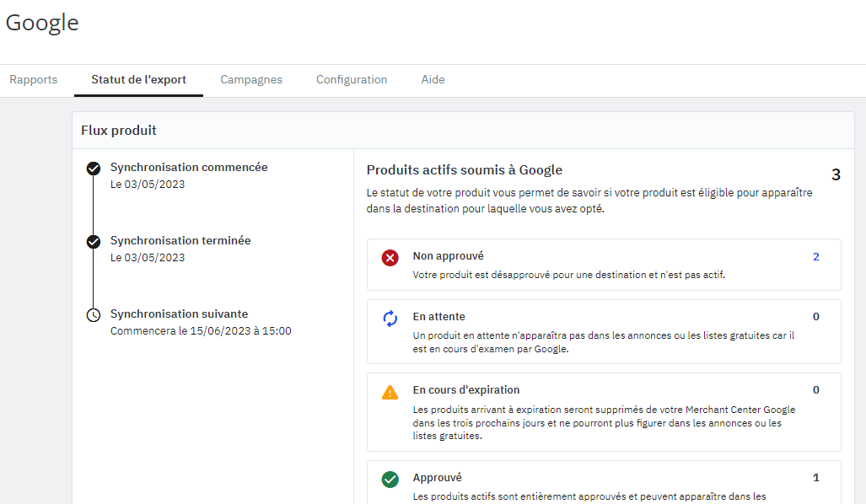Click the blue En attente refresh icon
Viewport: 866px width, 504px height.
[x=390, y=319]
